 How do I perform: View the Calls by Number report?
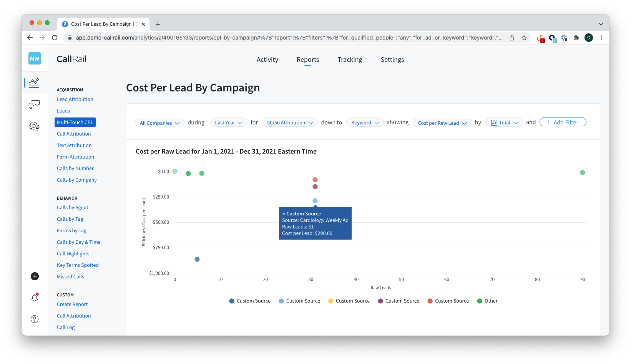point(75,168)
